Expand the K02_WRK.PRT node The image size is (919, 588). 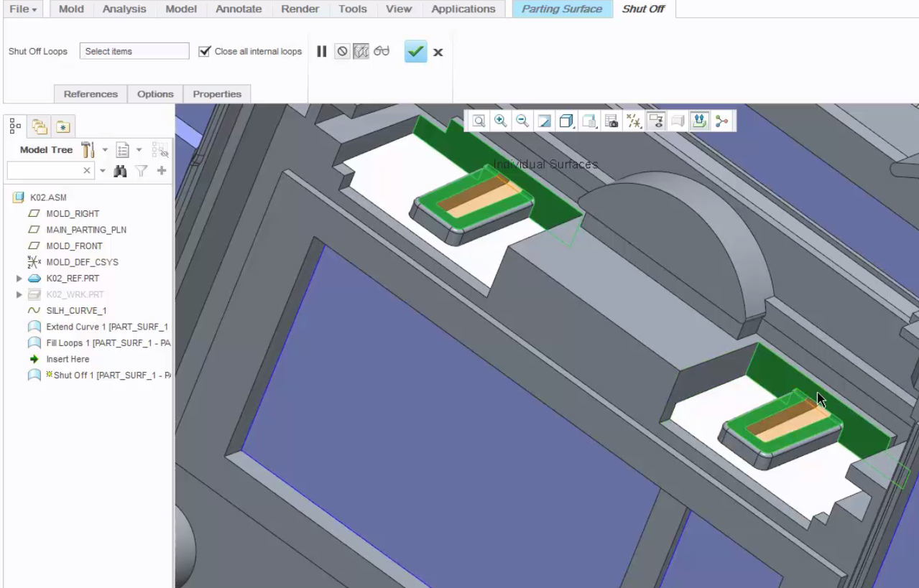(19, 294)
